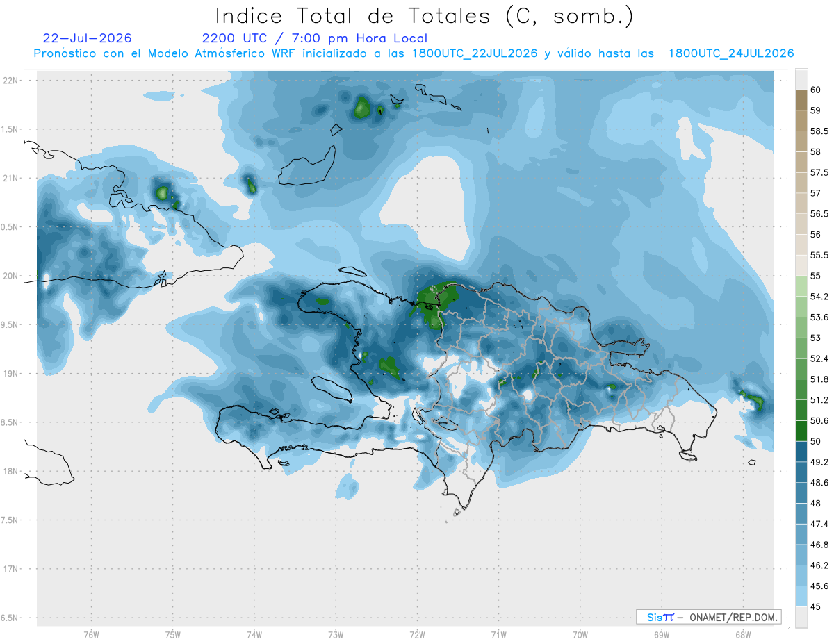Click the latitude label '22N'
Image resolution: width=834 pixels, height=644 pixels.
(12, 81)
